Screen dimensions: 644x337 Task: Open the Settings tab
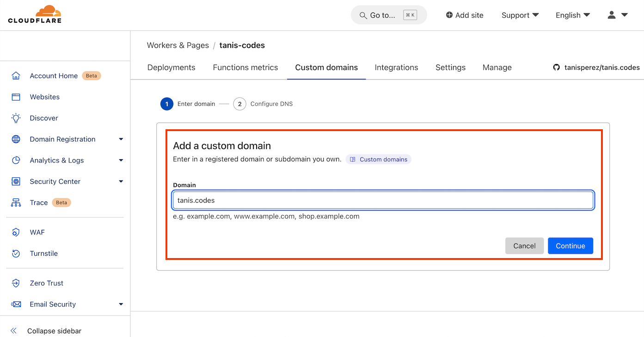[x=450, y=67]
